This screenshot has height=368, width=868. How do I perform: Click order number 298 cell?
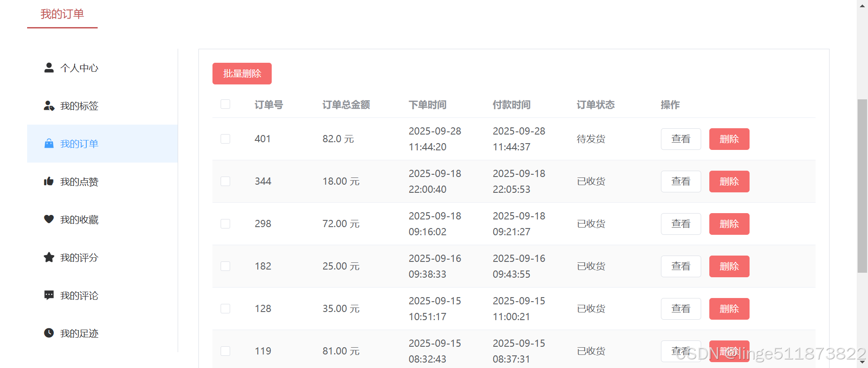[x=263, y=224]
